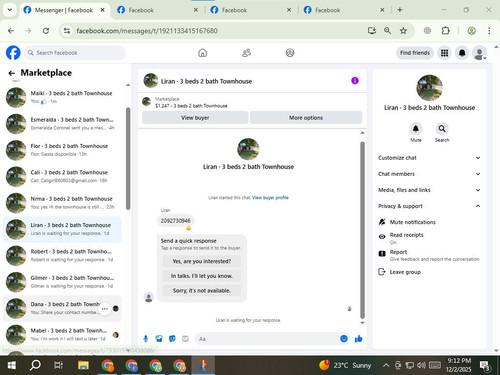Screen dimensions: 500x375
Task: Open Chrome extensions puzzle icon
Action: point(445,31)
